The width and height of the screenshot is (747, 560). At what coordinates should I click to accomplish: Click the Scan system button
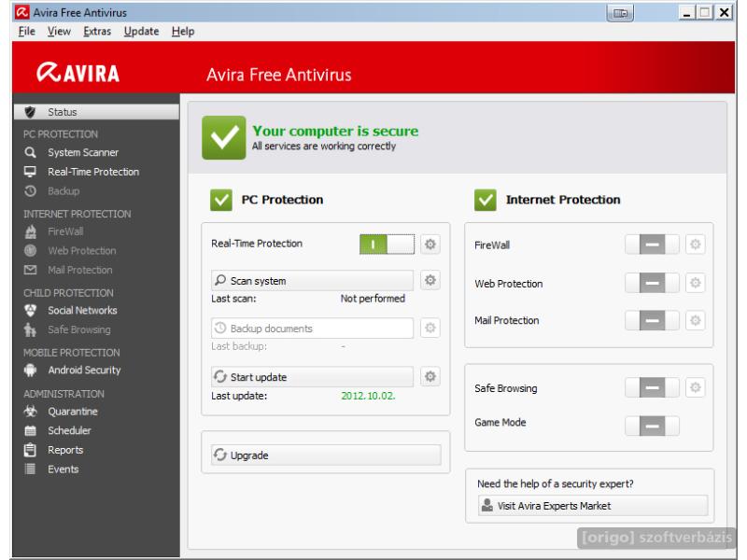pos(313,281)
